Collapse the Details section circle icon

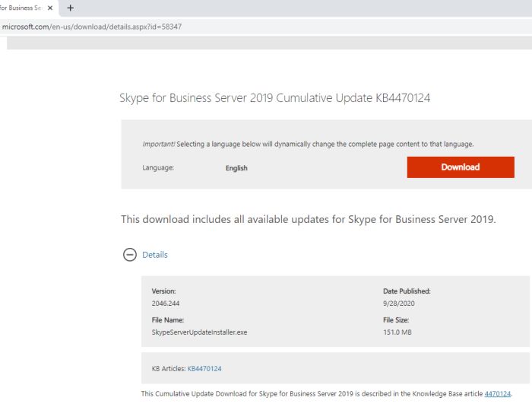tap(130, 254)
